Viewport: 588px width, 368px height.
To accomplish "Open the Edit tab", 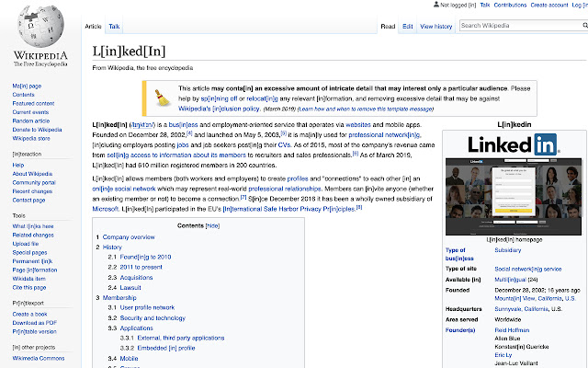I will coord(408,27).
